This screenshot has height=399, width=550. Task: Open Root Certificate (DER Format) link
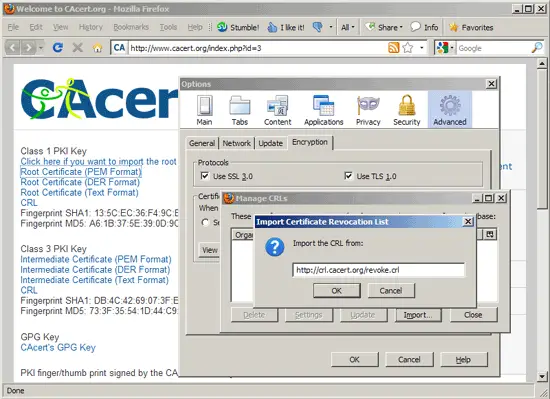click(80, 182)
